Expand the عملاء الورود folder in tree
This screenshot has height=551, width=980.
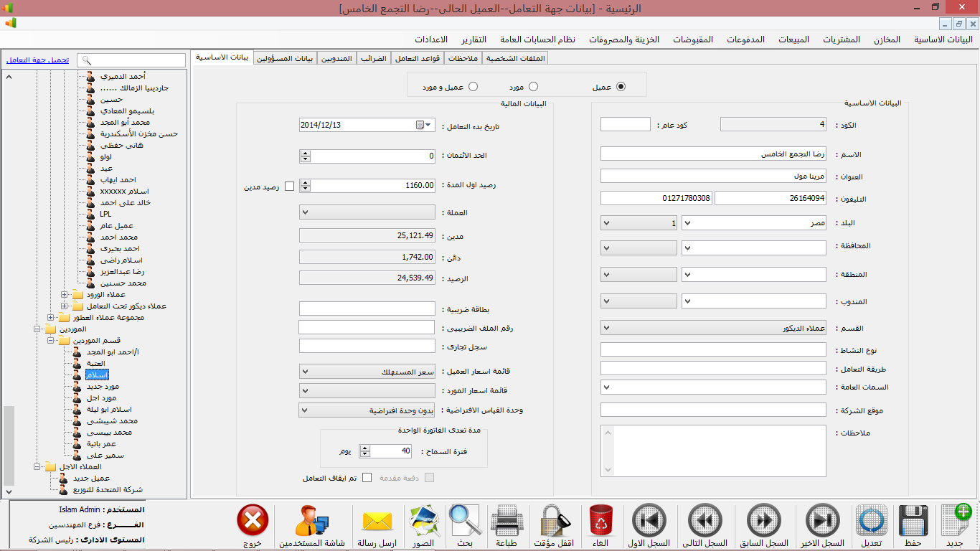coord(65,295)
